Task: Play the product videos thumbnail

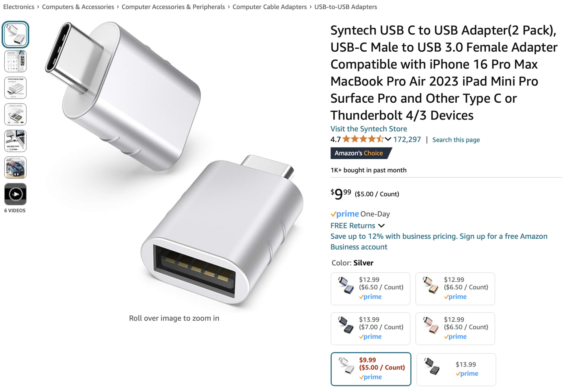Action: point(16,194)
